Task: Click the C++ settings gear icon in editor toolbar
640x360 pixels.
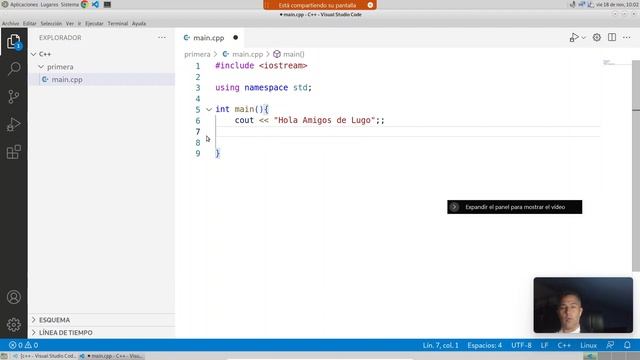Action: coord(597,38)
